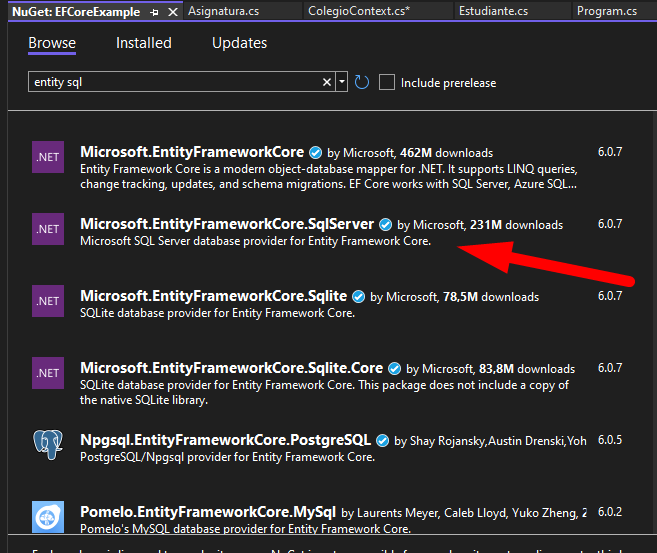
Task: Select the Browse tab
Action: click(x=52, y=43)
